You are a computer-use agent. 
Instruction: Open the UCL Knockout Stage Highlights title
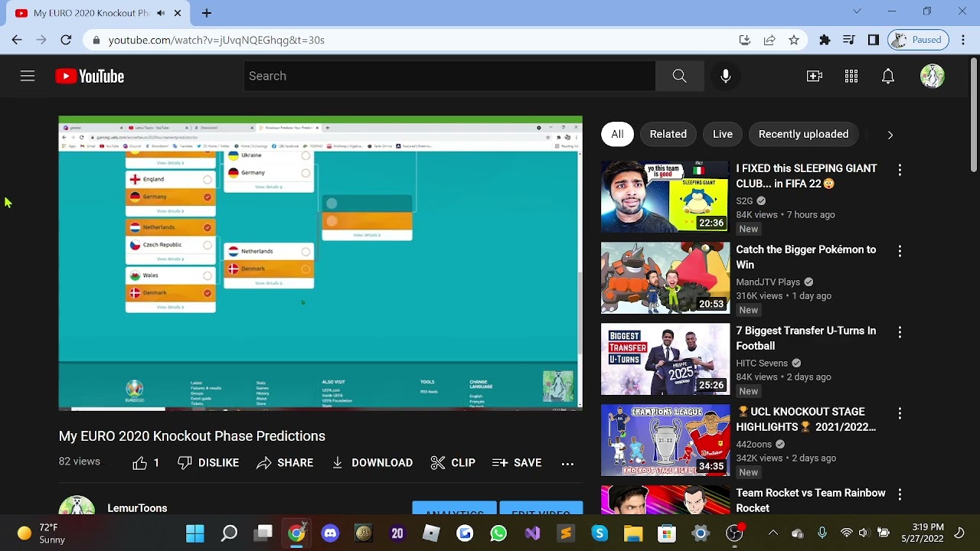point(805,419)
